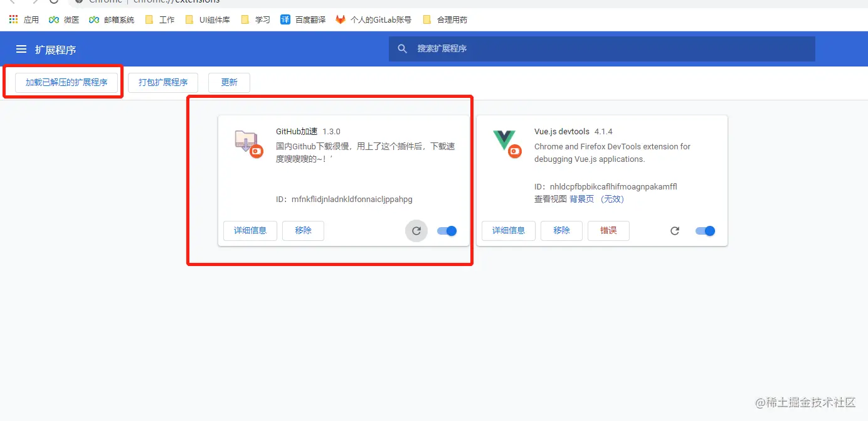This screenshot has height=421, width=868.
Task: Open the 学习 bookmark folder
Action: tap(256, 19)
